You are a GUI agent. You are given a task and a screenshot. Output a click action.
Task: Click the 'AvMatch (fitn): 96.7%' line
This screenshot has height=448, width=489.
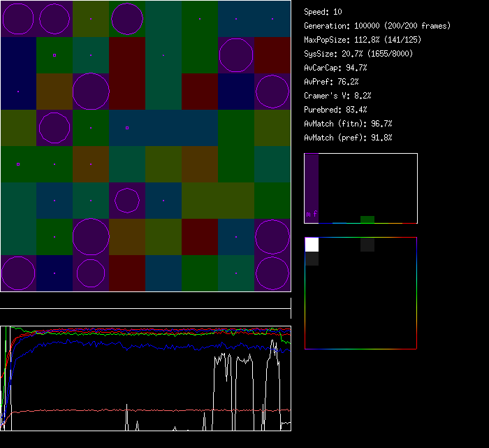click(x=348, y=124)
